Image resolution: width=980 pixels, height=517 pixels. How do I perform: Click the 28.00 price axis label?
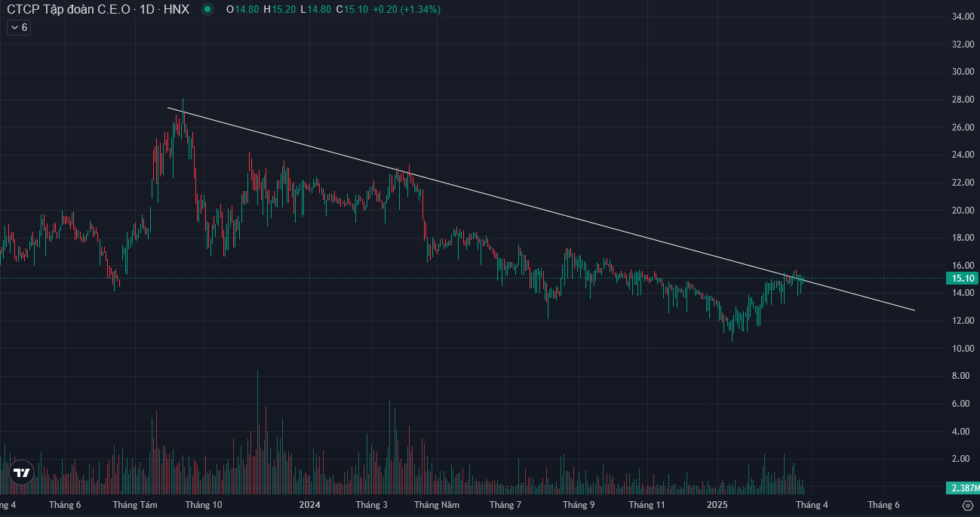click(x=963, y=100)
